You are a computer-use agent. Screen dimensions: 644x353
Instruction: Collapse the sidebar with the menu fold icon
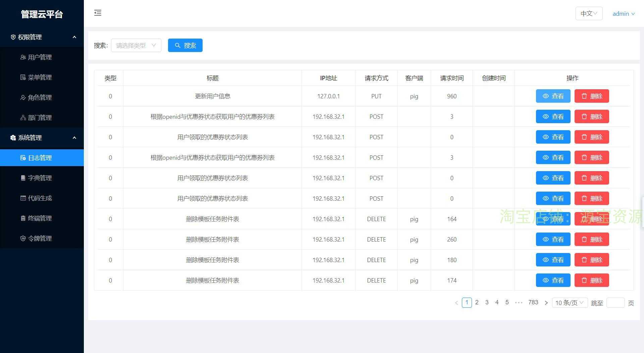[98, 13]
